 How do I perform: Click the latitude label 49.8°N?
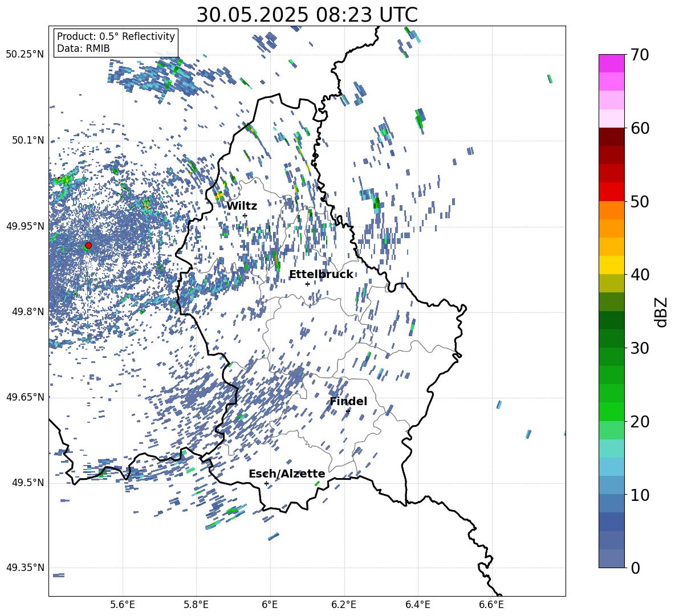(28, 312)
